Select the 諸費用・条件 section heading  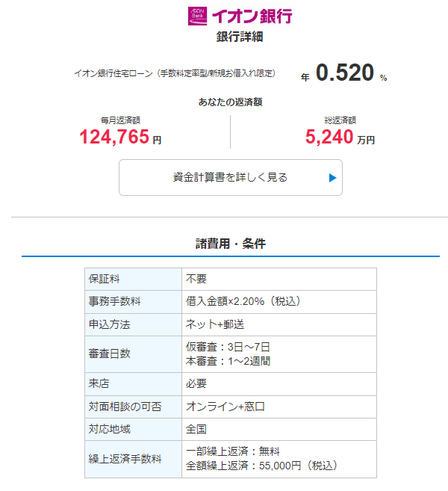(230, 244)
